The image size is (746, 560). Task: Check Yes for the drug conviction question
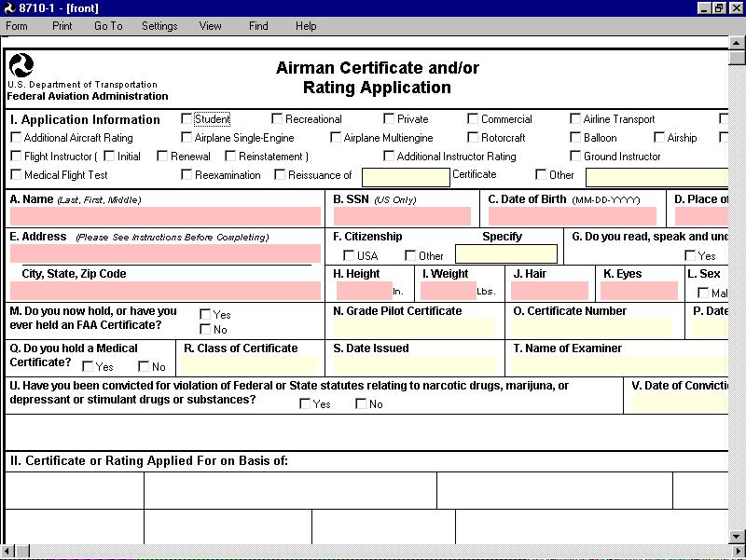point(305,403)
